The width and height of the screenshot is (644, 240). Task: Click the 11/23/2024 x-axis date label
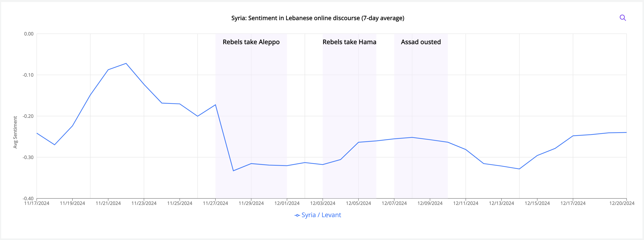point(144,203)
